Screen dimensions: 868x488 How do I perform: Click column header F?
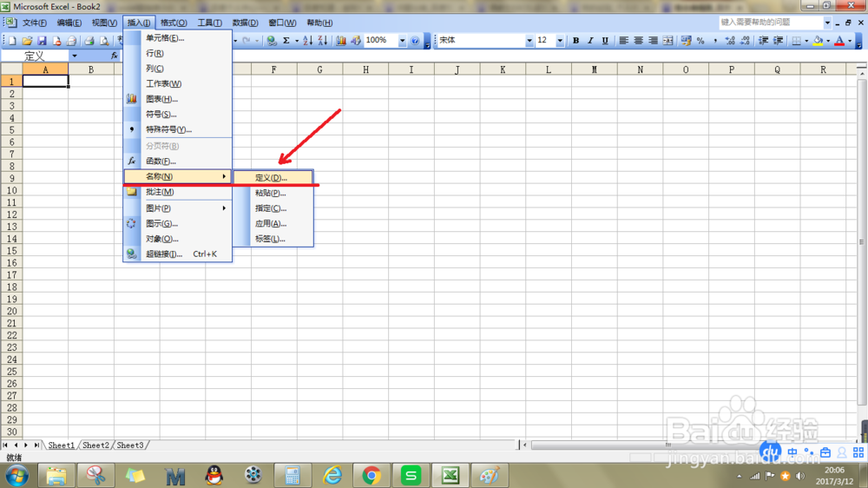[274, 69]
